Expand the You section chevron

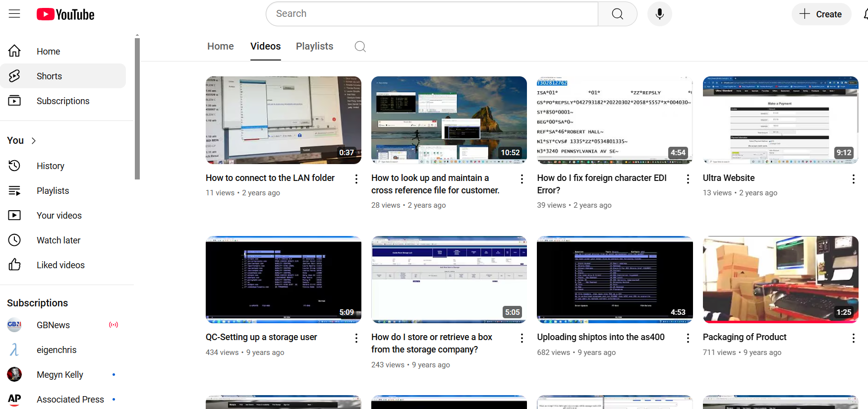tap(34, 141)
